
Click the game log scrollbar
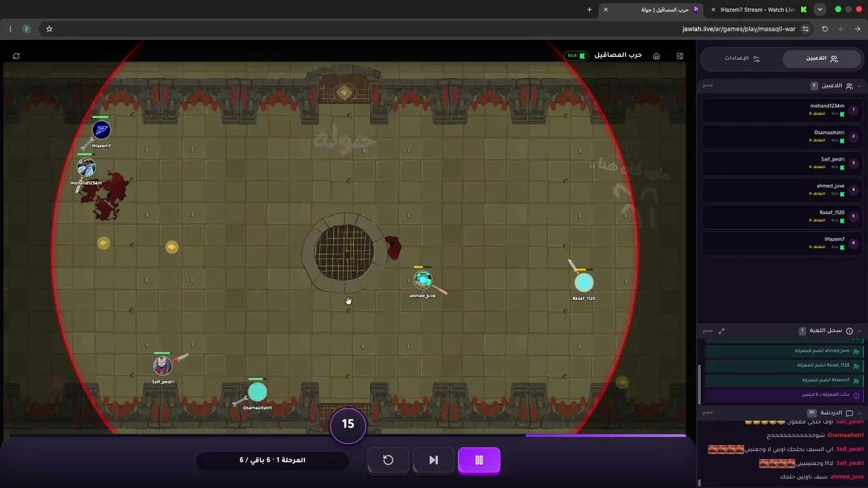(x=699, y=384)
